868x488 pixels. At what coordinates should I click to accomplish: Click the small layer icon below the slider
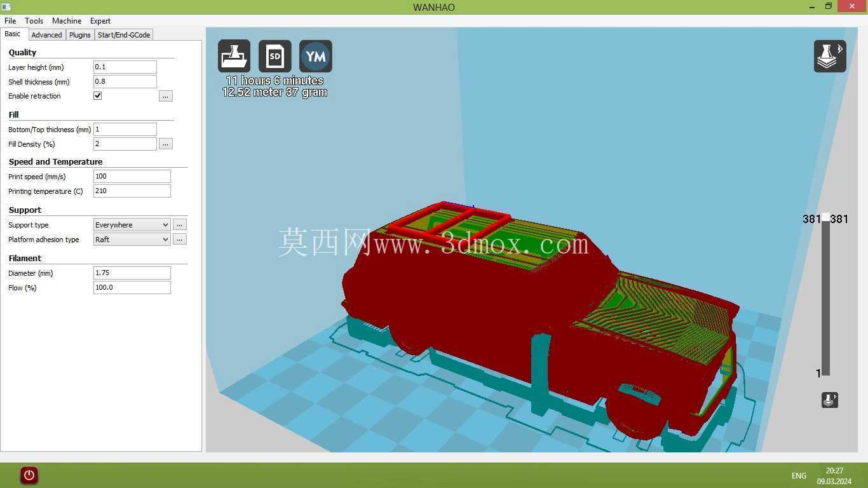point(830,400)
